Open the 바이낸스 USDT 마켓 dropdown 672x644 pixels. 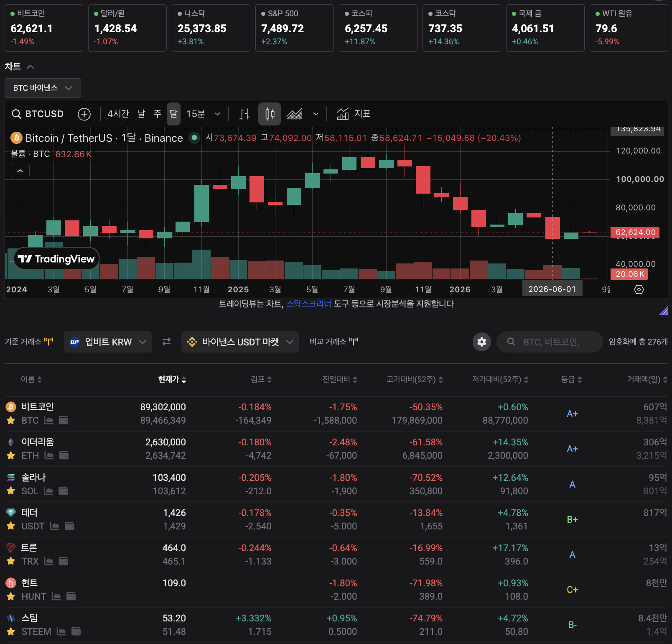click(240, 342)
